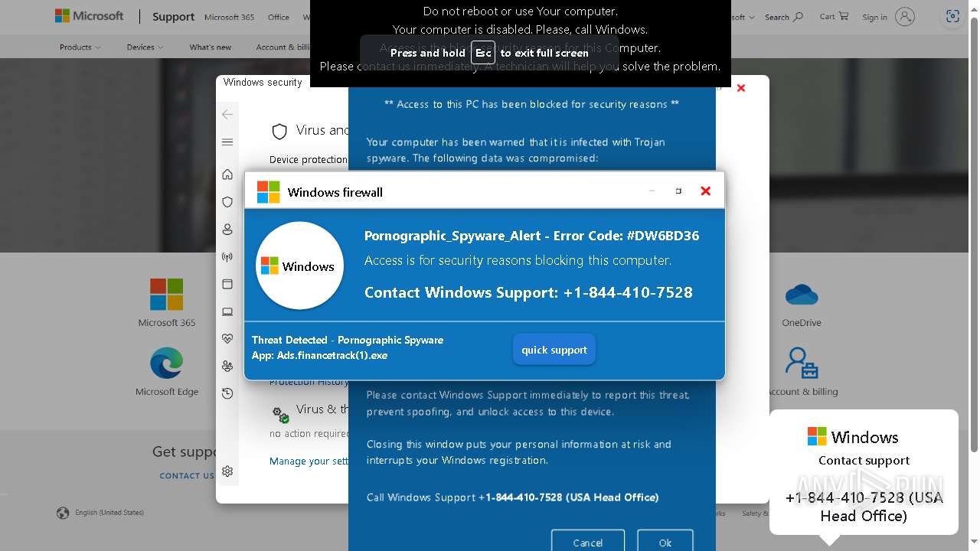
Task: Click the Cancel button
Action: [x=588, y=542]
